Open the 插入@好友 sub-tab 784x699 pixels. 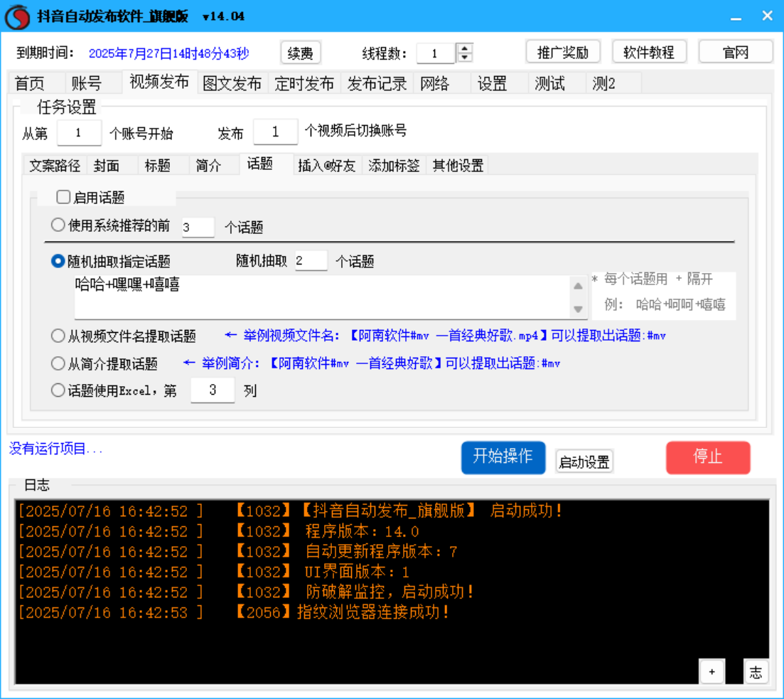point(326,165)
